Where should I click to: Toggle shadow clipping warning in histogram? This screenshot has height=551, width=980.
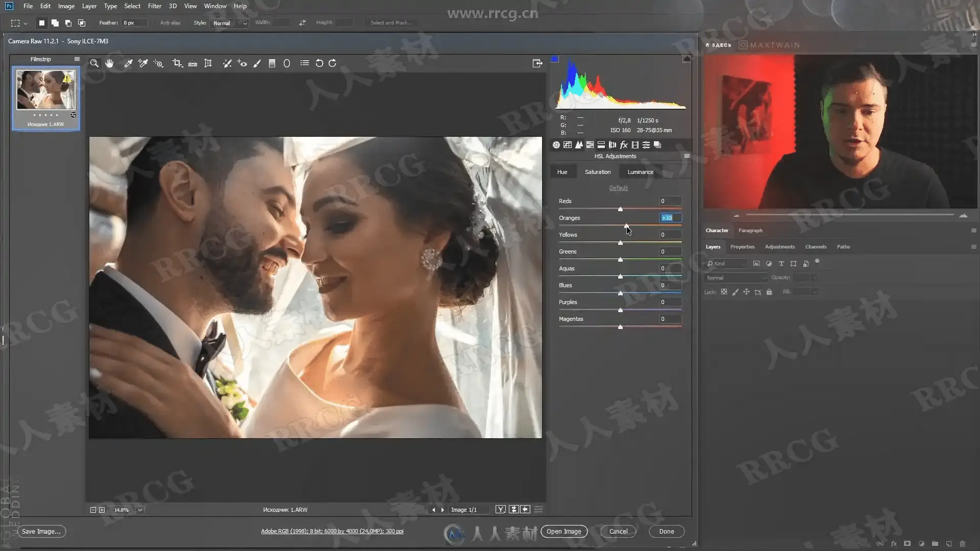coord(555,59)
